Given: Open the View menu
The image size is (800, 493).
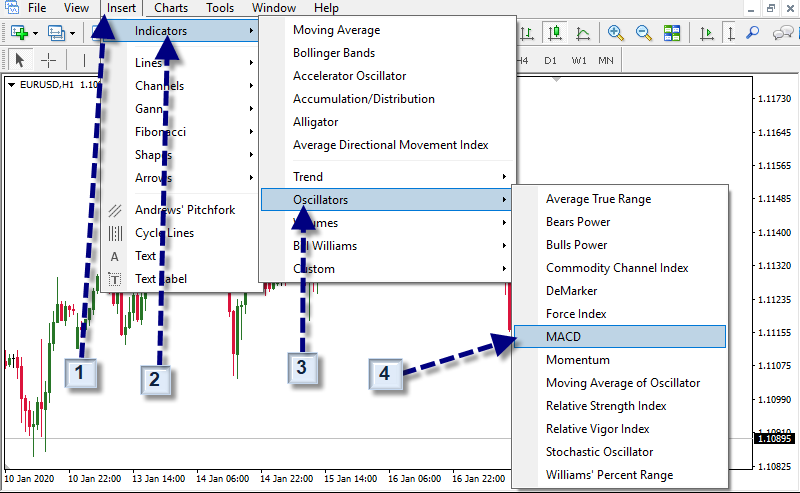Looking at the screenshot, I should pyautogui.click(x=77, y=8).
